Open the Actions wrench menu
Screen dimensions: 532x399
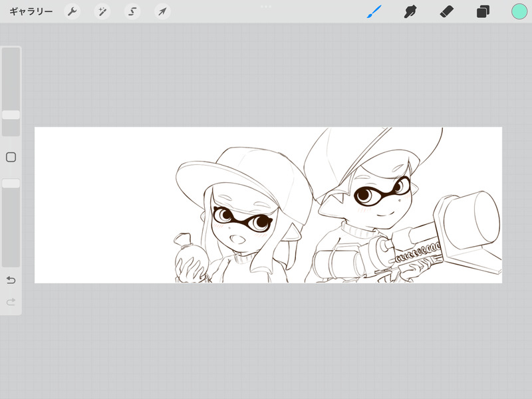click(x=72, y=12)
